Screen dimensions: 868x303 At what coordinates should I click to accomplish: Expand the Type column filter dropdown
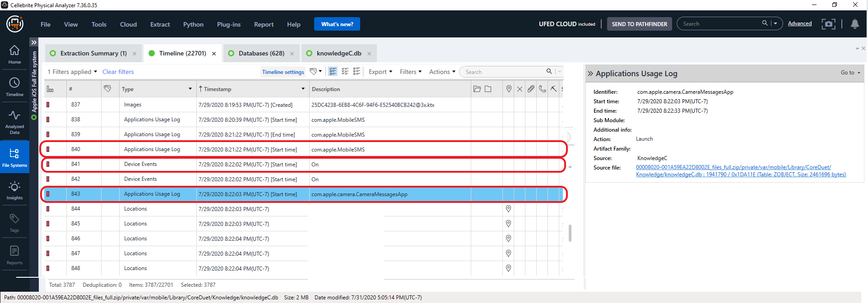click(x=190, y=89)
